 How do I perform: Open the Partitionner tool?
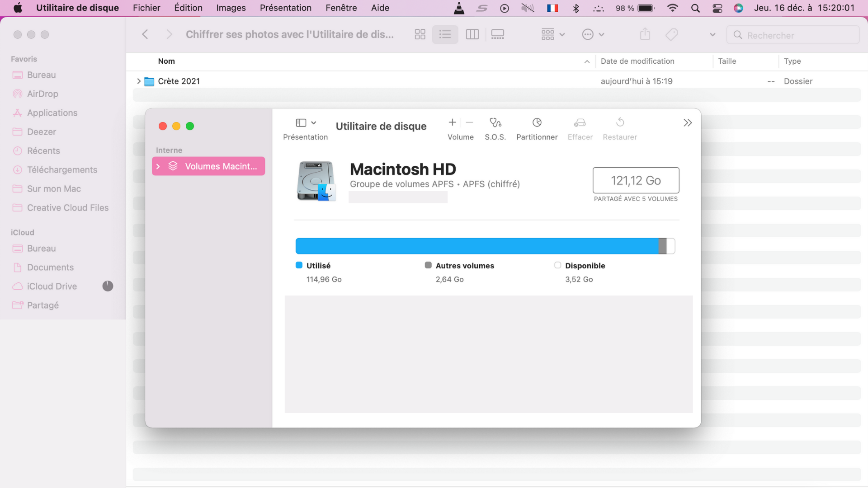(x=537, y=123)
